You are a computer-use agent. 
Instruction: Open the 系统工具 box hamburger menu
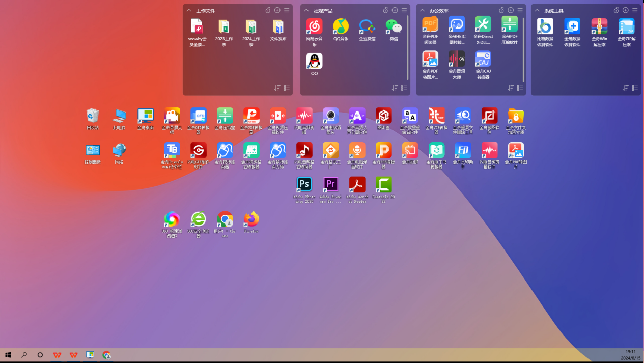635,10
